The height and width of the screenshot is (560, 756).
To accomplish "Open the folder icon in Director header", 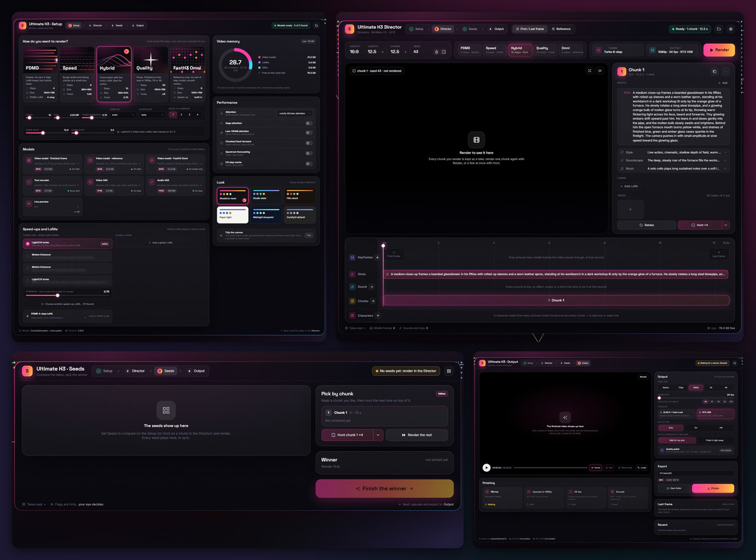I will (x=719, y=29).
